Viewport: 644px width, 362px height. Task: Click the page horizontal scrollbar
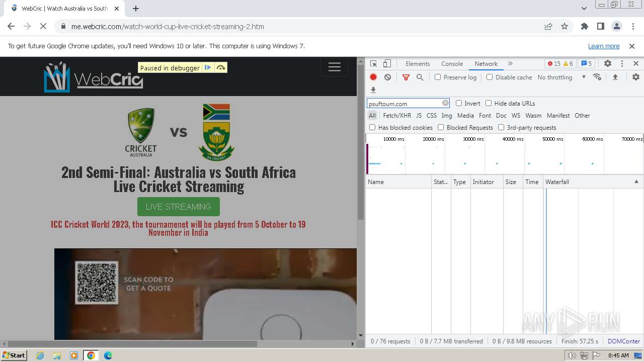point(132,344)
